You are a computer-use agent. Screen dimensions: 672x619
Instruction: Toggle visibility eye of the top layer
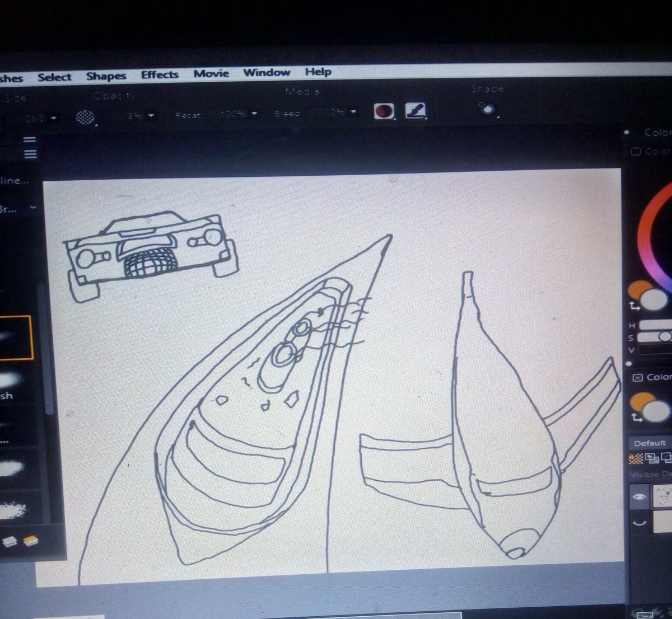[x=640, y=496]
